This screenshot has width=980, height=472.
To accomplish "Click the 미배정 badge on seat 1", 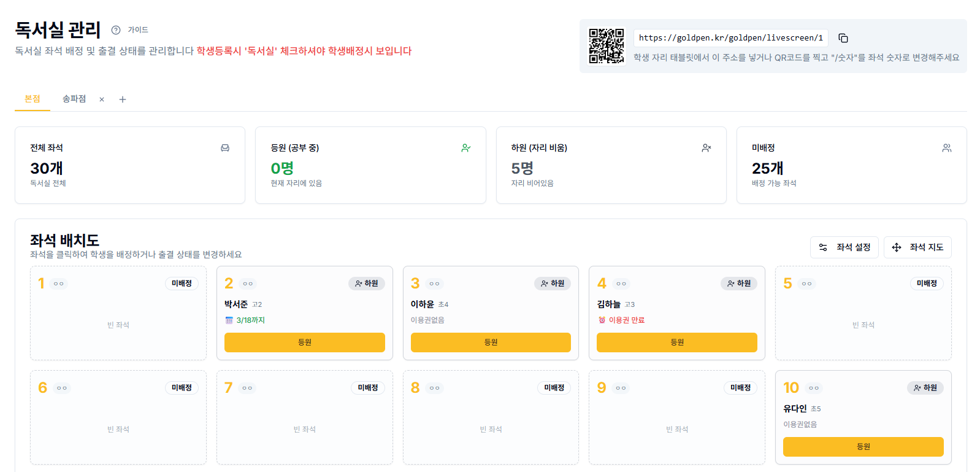I will coord(182,284).
